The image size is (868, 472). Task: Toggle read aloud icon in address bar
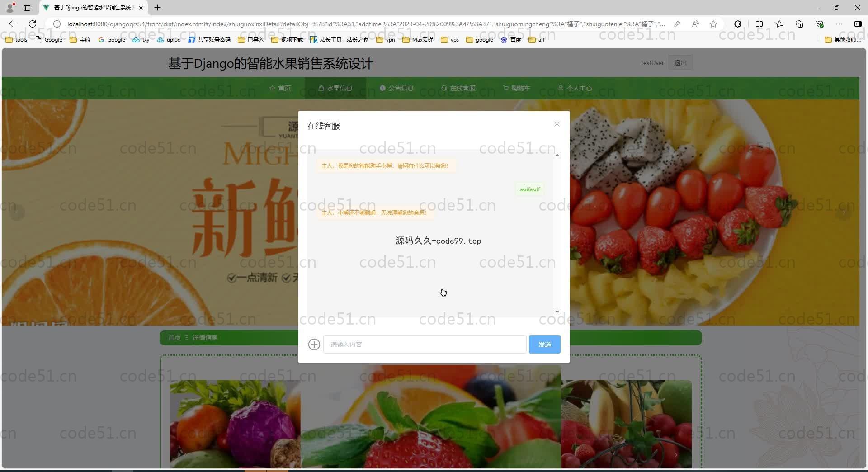[x=695, y=24]
